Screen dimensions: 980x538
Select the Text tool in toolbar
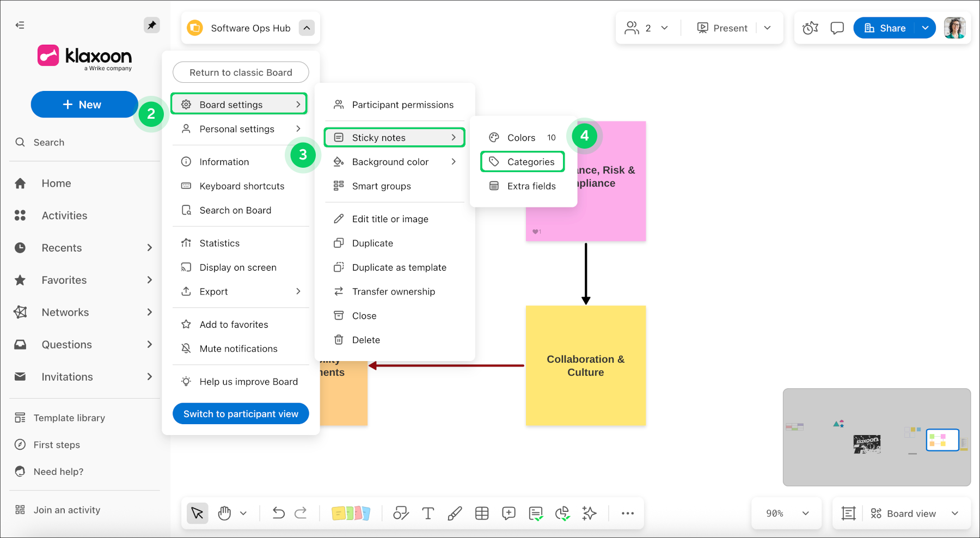(x=428, y=513)
